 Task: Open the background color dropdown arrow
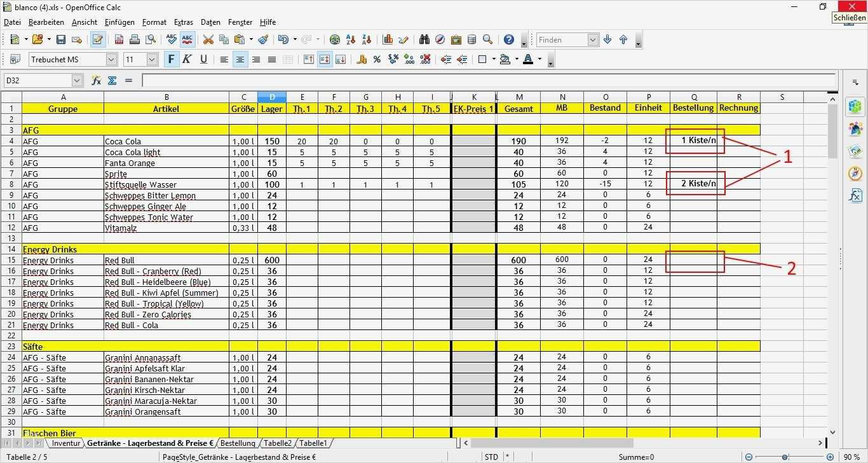coord(517,59)
